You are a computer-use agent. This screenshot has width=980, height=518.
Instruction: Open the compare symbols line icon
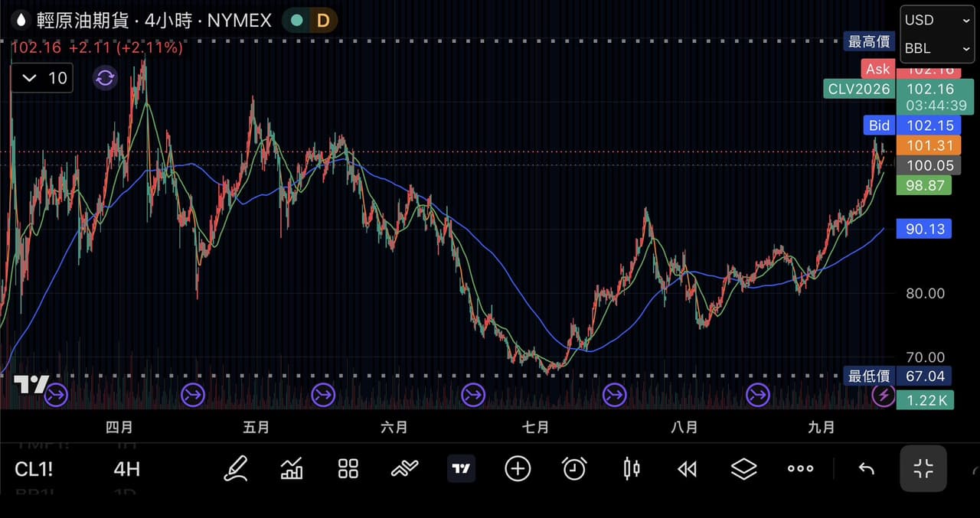click(x=405, y=468)
